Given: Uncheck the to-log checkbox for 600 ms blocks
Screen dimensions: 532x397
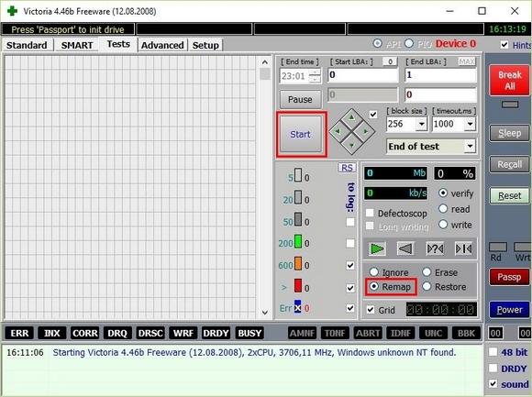Looking at the screenshot, I should (350, 265).
